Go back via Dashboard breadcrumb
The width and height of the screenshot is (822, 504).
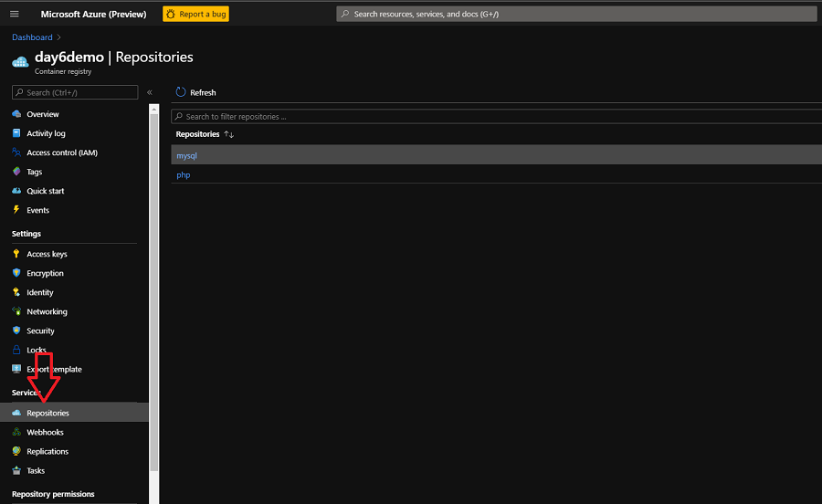tap(32, 37)
